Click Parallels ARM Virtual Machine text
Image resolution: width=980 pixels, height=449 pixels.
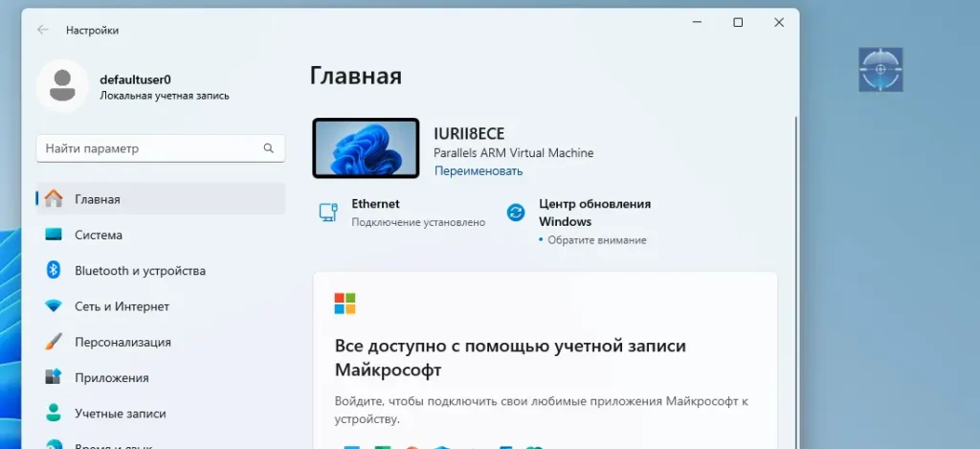pos(514,152)
